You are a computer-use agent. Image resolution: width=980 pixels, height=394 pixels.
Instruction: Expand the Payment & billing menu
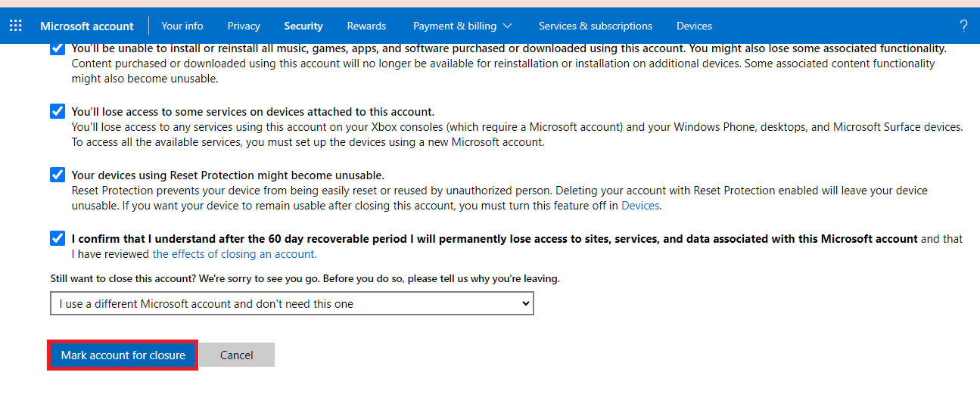tap(462, 26)
